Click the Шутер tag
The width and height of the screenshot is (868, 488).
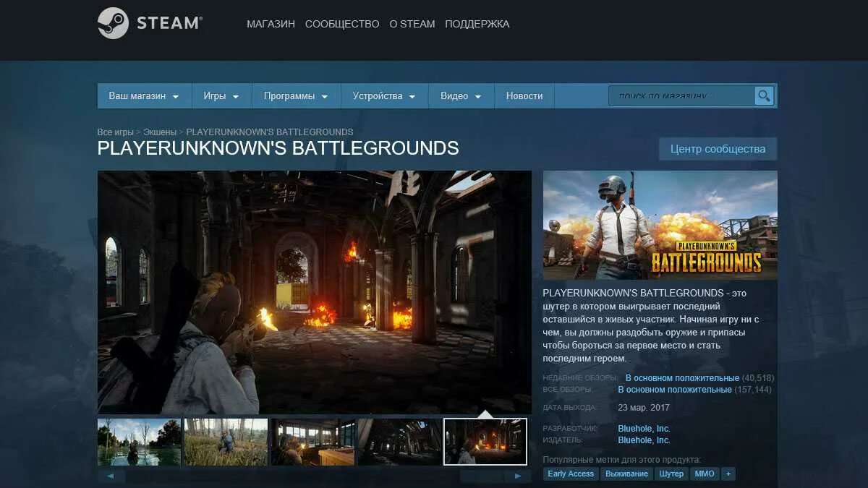671,474
